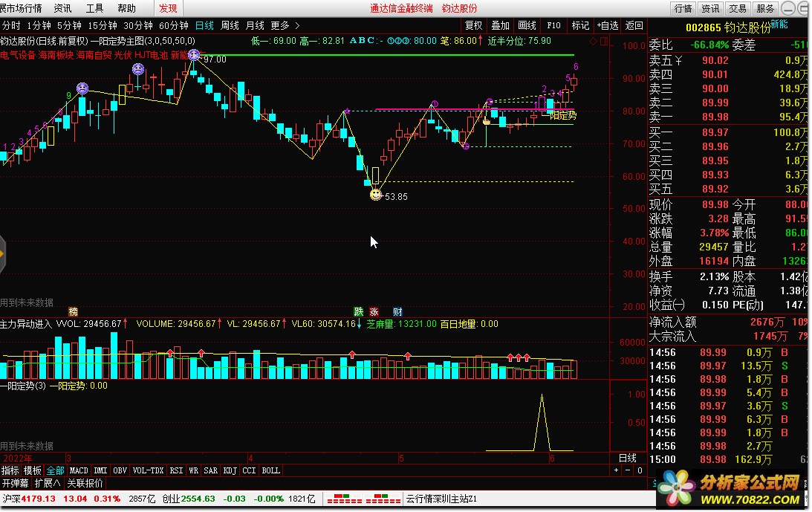Click the red diamond icon at chart top-right

click(x=593, y=42)
